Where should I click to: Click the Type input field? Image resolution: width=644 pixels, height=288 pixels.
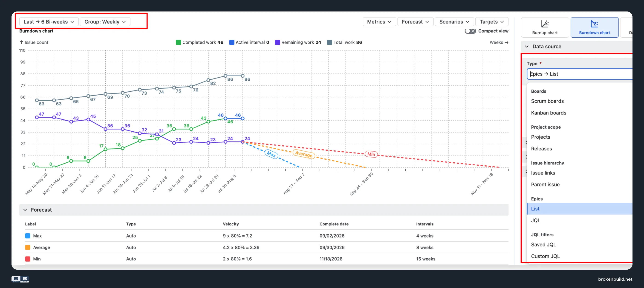[580, 74]
